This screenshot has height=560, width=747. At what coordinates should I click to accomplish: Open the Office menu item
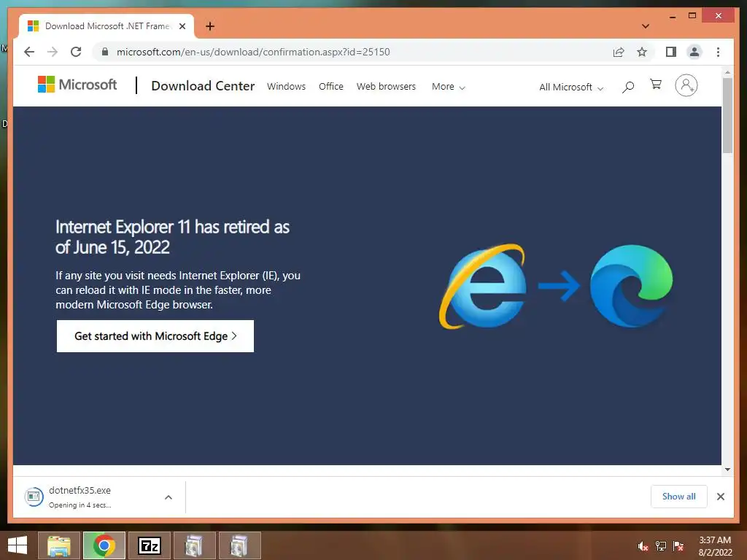point(331,86)
